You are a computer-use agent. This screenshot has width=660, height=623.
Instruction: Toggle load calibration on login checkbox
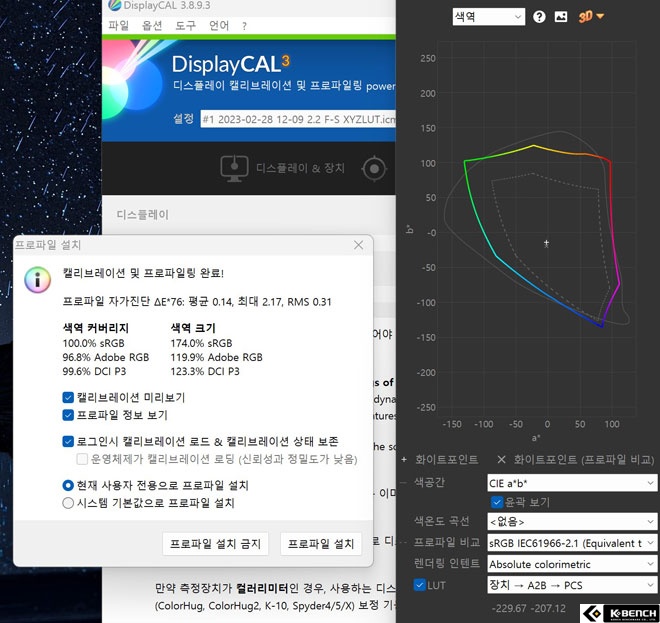[x=68, y=441]
